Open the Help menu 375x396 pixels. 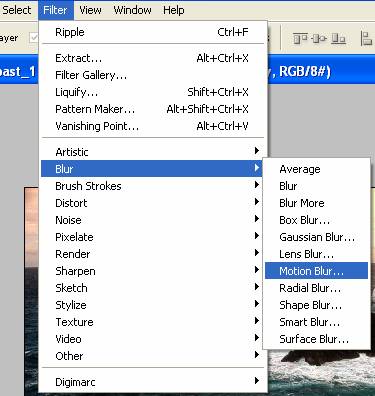click(174, 10)
